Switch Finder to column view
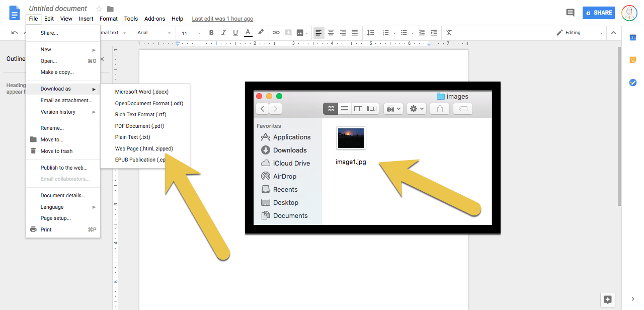644x310 pixels. point(358,108)
